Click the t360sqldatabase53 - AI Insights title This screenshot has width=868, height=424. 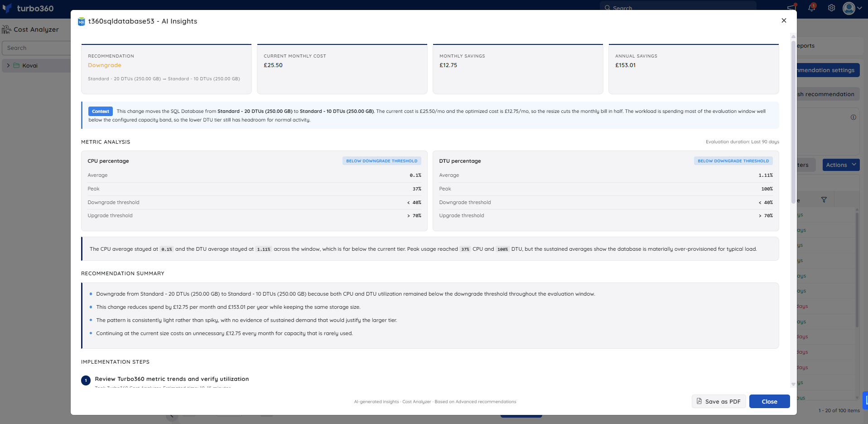coord(143,21)
